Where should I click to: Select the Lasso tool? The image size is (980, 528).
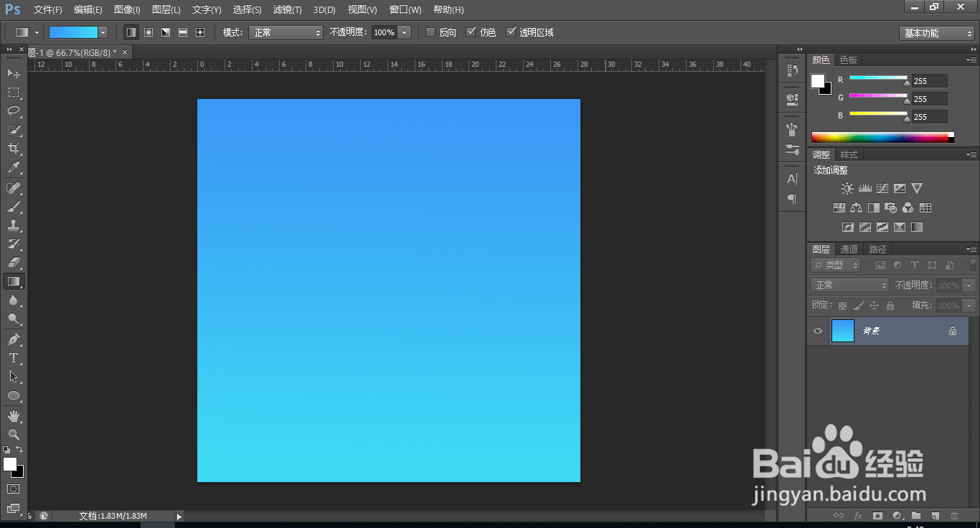click(14, 111)
